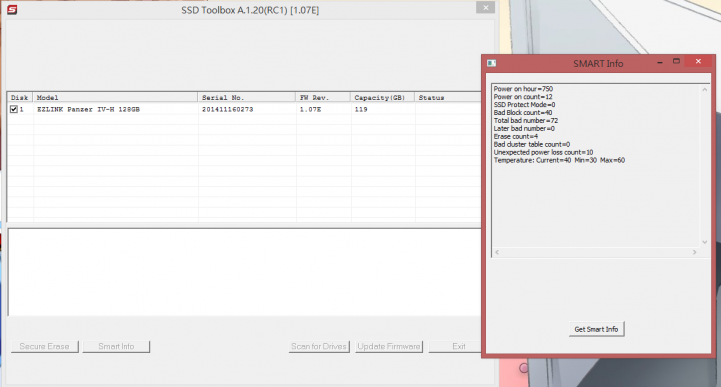Click the Exit button in SSD Toolbox
Image resolution: width=721 pixels, height=387 pixels.
tap(455, 347)
